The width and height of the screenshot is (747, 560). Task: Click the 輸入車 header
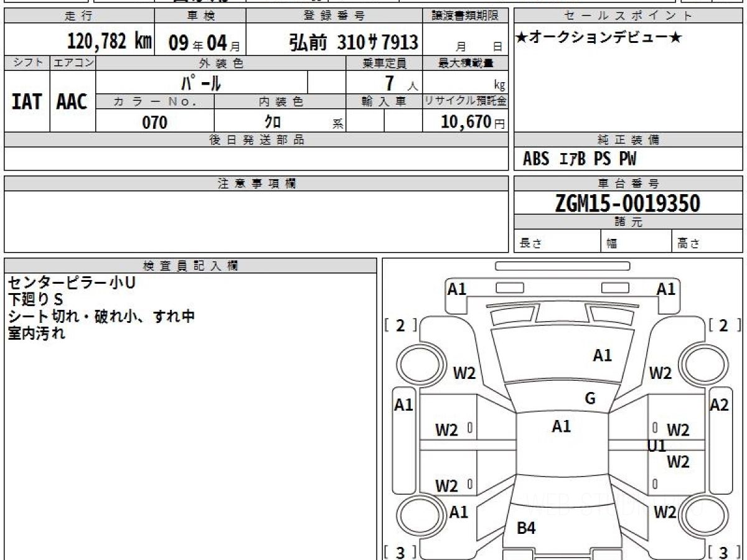pos(384,102)
